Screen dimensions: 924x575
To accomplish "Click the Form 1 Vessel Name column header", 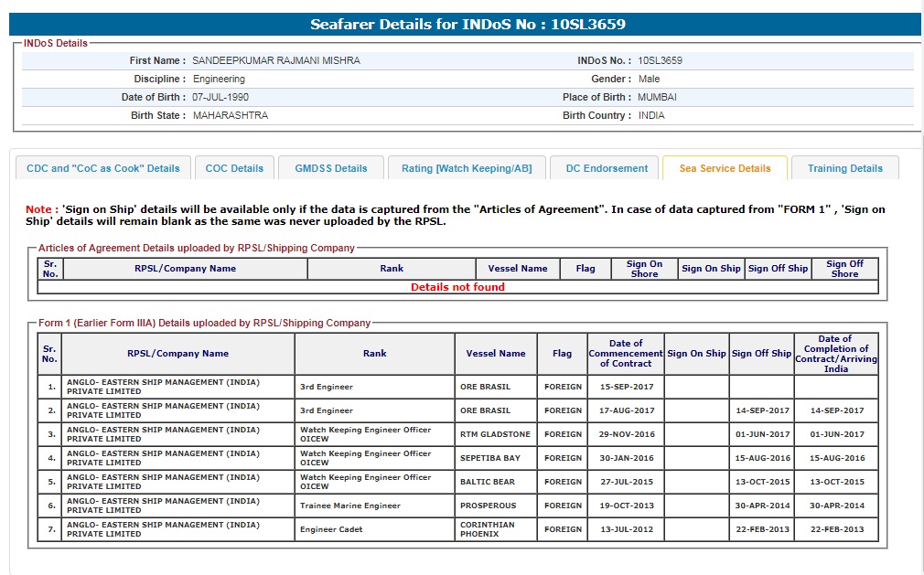I will [496, 354].
